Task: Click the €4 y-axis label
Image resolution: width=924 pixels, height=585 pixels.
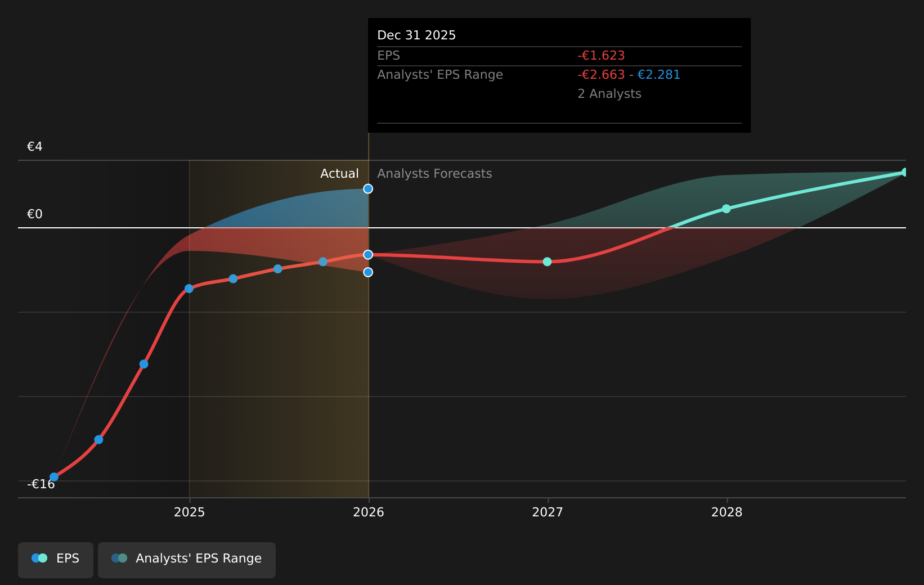Action: point(35,147)
